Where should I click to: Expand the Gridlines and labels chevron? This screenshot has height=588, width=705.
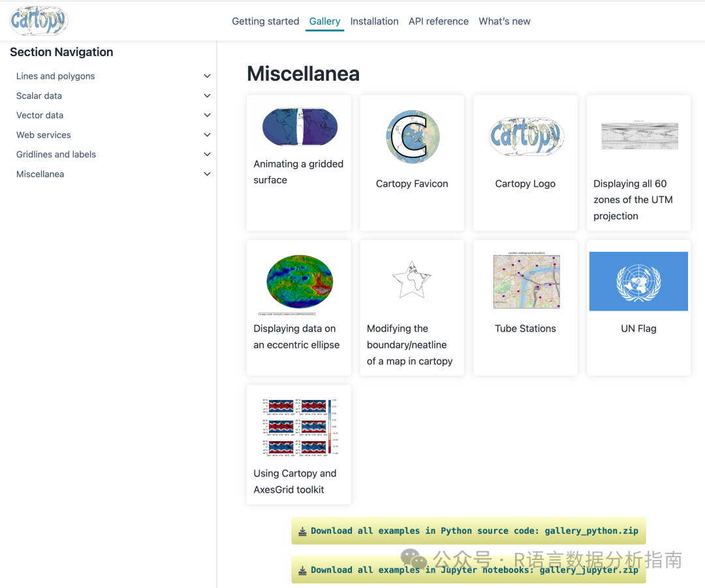208,154
